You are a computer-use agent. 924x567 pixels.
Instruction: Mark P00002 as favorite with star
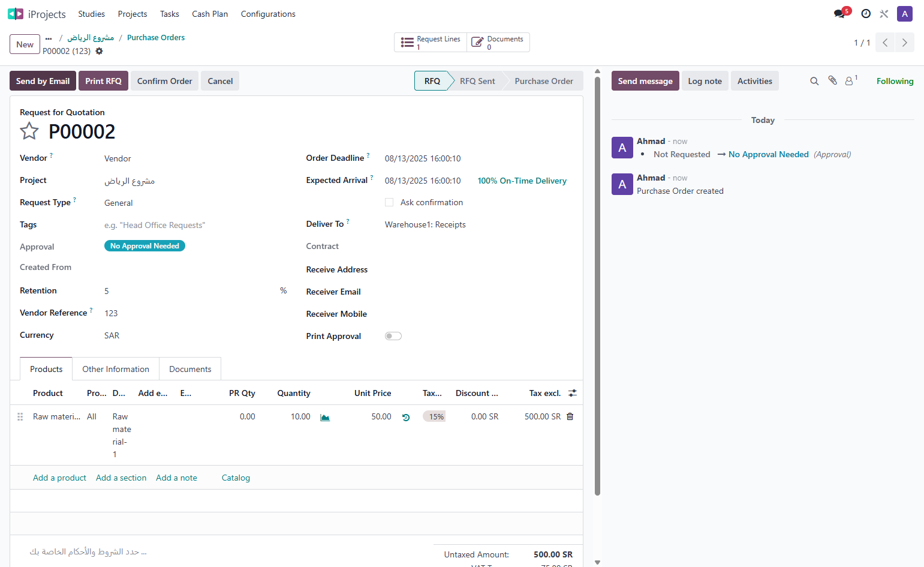(x=29, y=131)
